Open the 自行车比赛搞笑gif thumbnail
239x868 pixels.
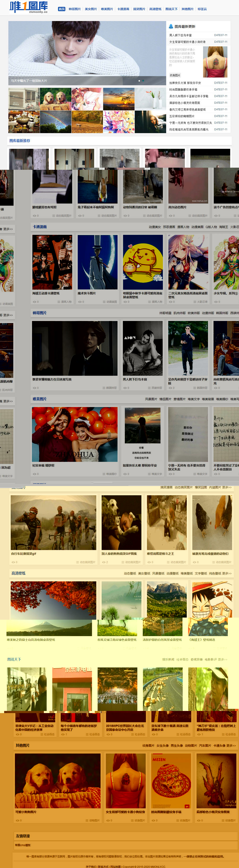pyautogui.click(x=53, y=523)
